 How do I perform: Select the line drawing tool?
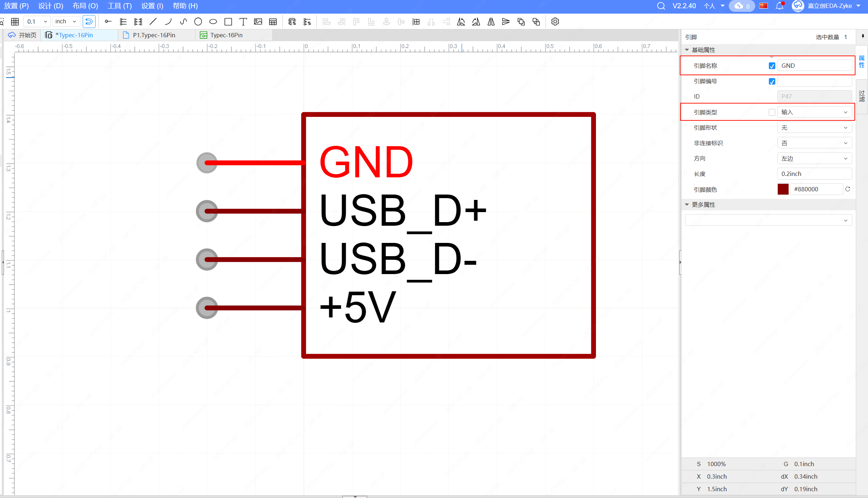(153, 22)
